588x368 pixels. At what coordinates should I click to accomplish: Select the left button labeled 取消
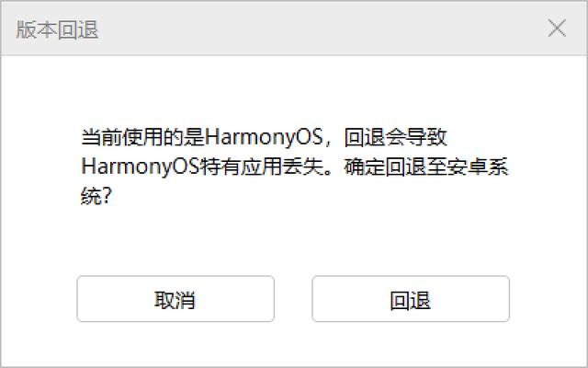pyautogui.click(x=175, y=299)
